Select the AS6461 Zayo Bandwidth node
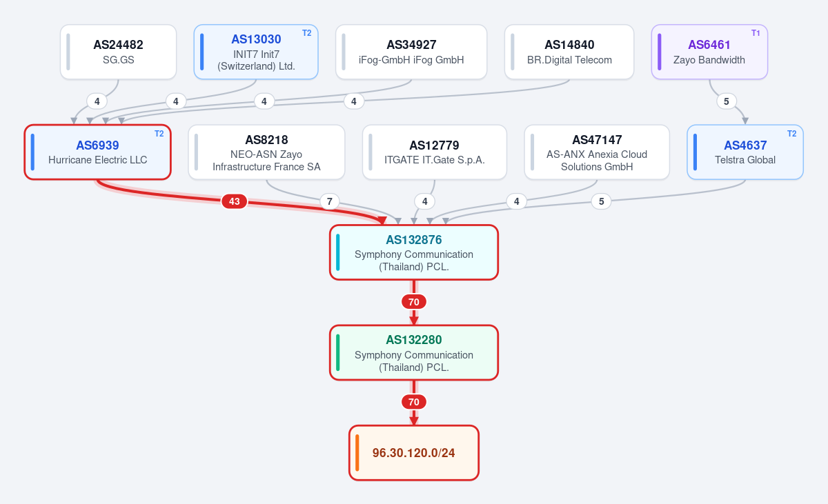 coord(710,52)
